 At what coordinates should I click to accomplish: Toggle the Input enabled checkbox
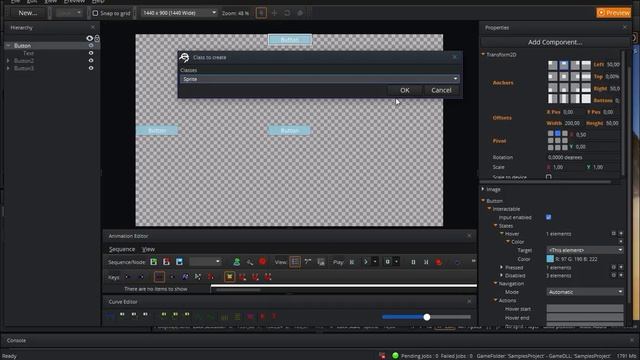click(549, 217)
